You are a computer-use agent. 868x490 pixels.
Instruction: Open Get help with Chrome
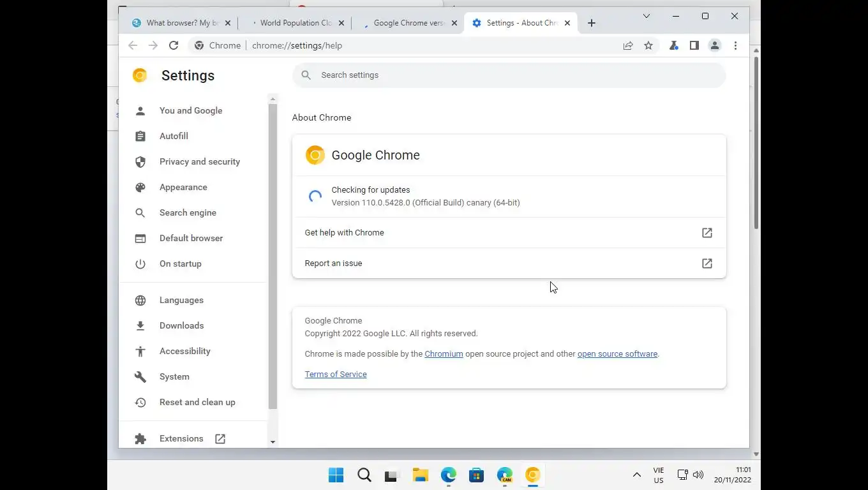click(x=509, y=233)
